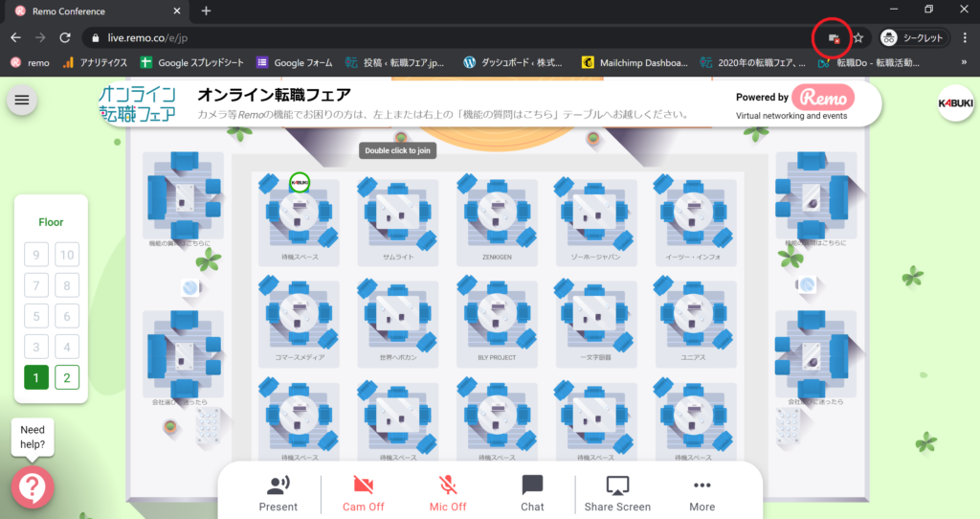
Task: Show hidden bookmarks with the » chevron
Action: tap(964, 62)
